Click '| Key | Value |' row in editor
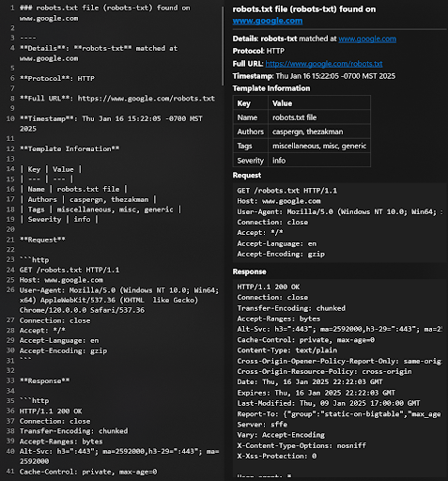This screenshot has height=481, width=448. coord(51,169)
